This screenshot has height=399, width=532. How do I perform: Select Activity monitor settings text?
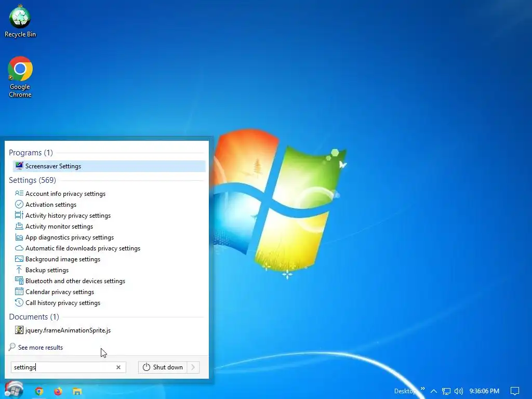pos(59,227)
